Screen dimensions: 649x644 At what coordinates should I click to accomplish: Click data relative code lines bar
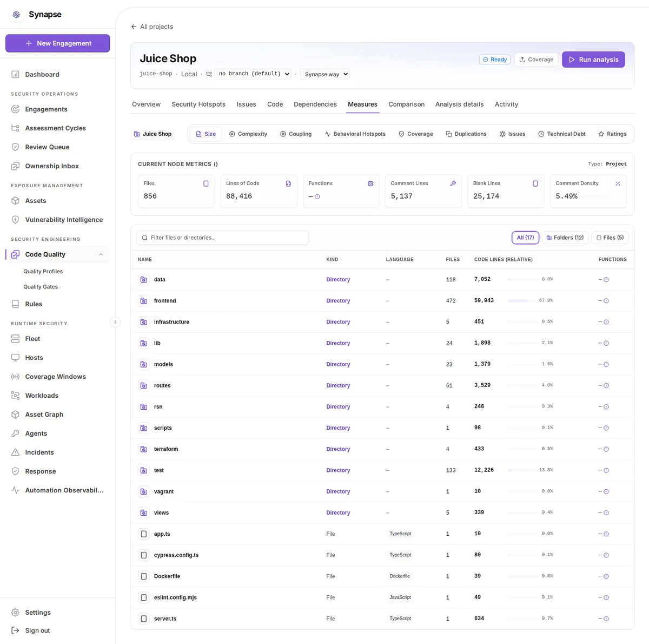click(522, 280)
